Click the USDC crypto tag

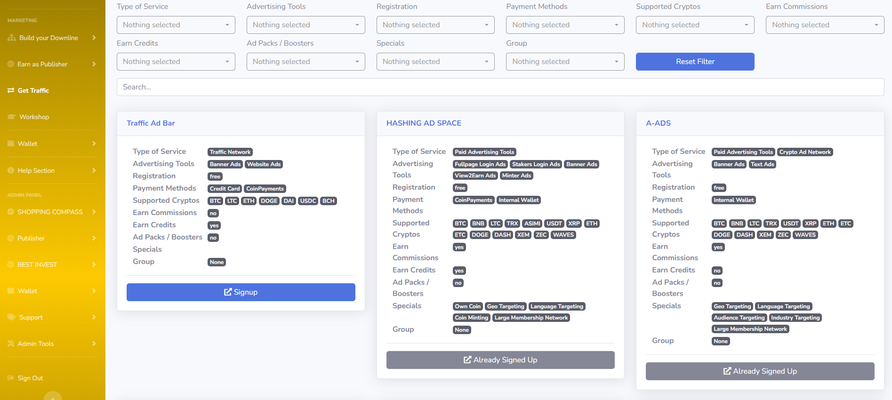[x=308, y=201]
